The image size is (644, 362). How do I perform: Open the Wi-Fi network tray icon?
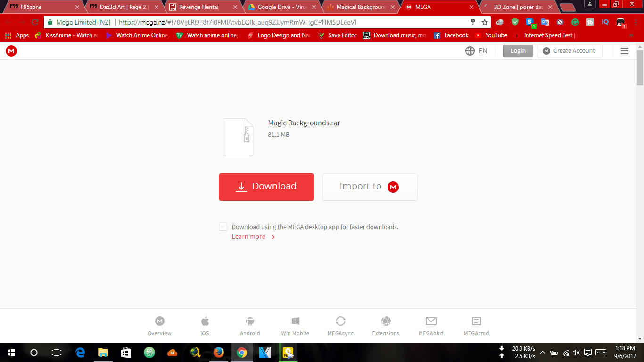pyautogui.click(x=565, y=353)
